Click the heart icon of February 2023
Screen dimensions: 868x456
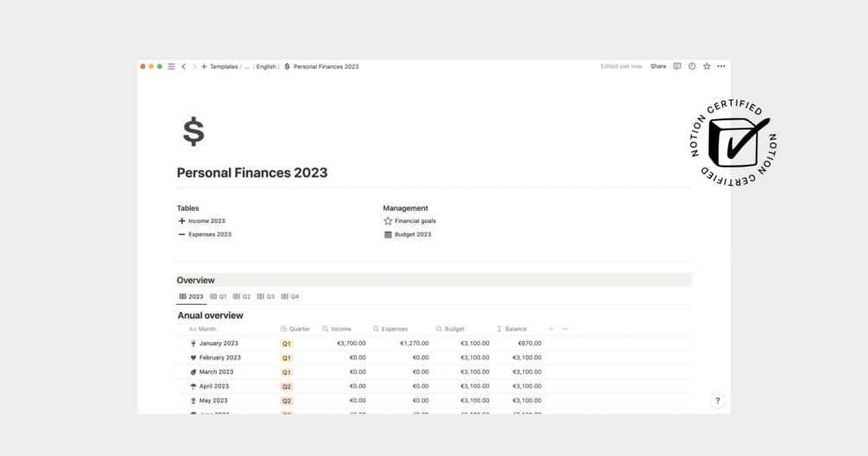pyautogui.click(x=193, y=358)
